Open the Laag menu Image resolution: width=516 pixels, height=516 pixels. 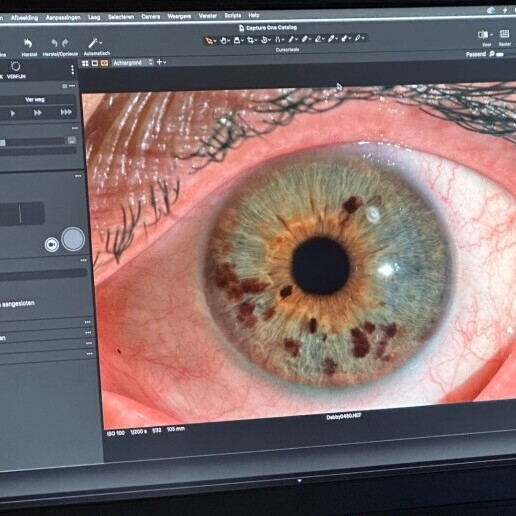click(x=94, y=17)
